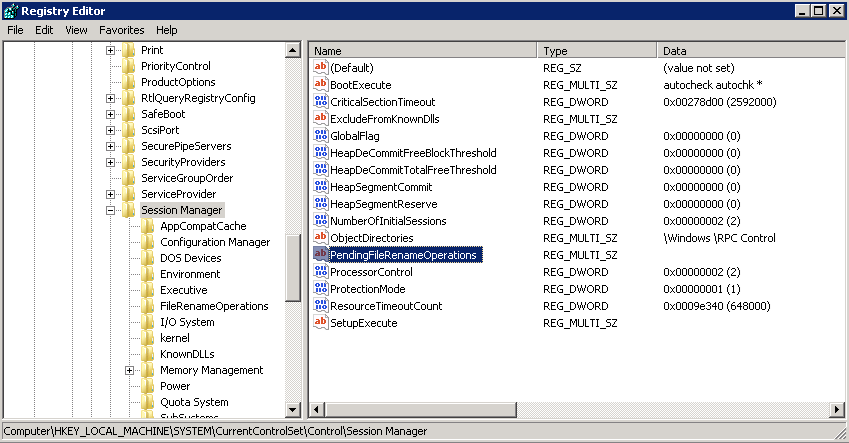Click tree pane scroll up arrow
The width and height of the screenshot is (849, 443).
tap(292, 50)
